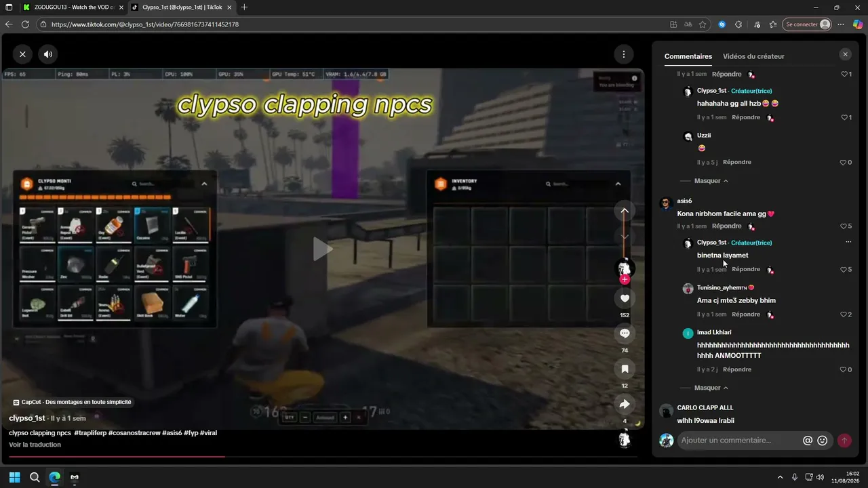Like the 'hahahaha gg all hzb' comment
Screen dimensions: 868x488
pos(846,117)
